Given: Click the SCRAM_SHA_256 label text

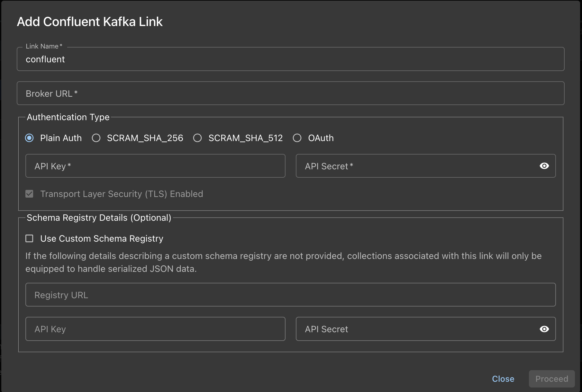Looking at the screenshot, I should click(x=145, y=138).
